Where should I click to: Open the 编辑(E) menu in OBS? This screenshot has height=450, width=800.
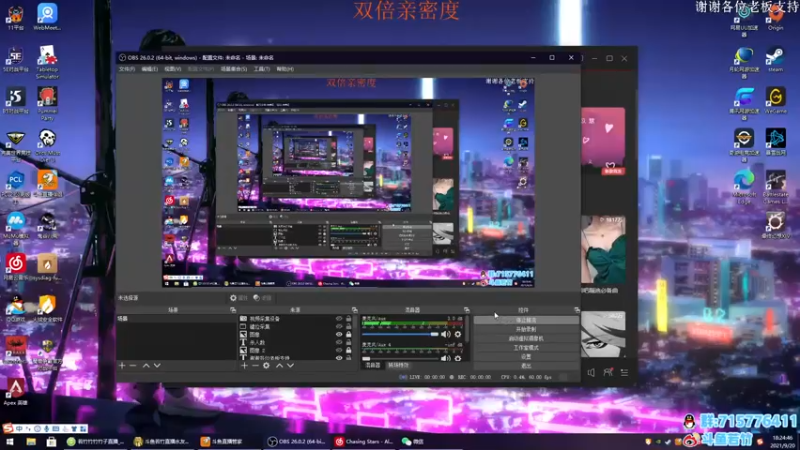149,69
